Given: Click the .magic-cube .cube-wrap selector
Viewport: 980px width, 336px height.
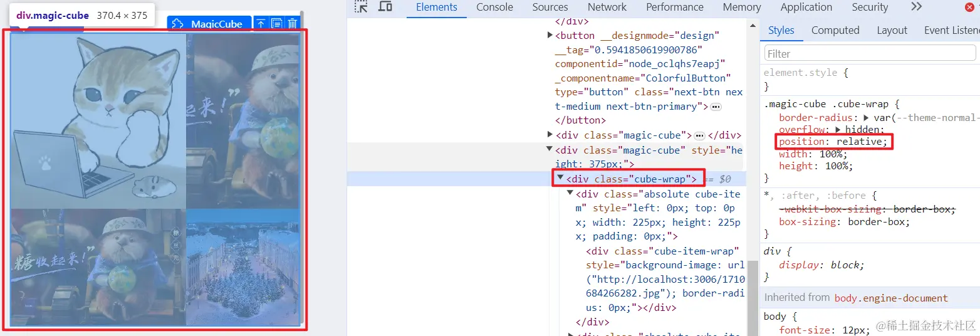Looking at the screenshot, I should pos(826,104).
